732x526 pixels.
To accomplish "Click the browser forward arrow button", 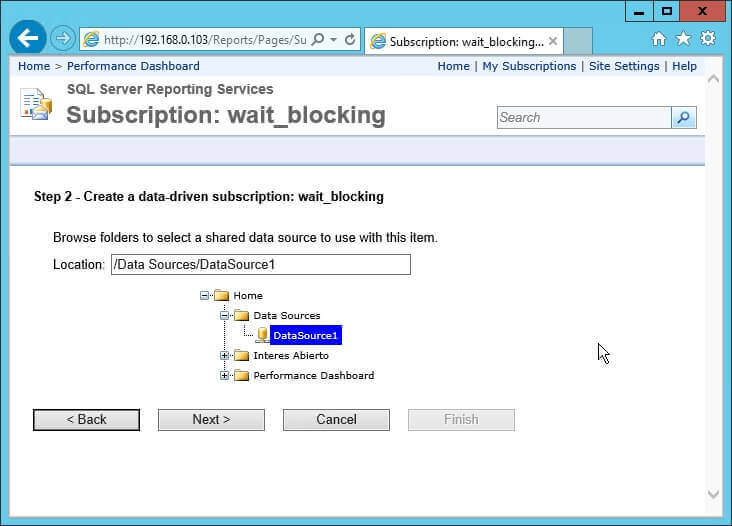I will pos(63,38).
